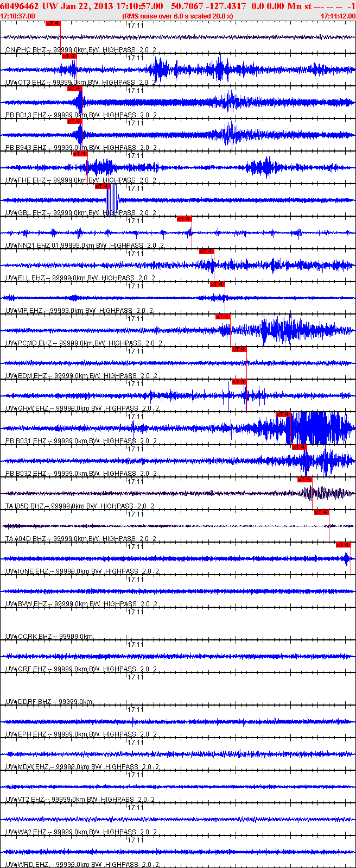Select the 'UW VT2 EHZ' station label
The height and width of the screenshot is (868, 356).
coord(26,800)
